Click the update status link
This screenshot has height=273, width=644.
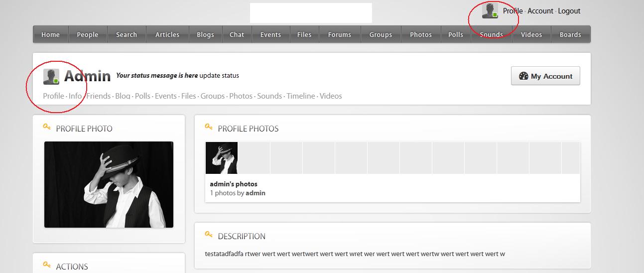click(x=219, y=76)
